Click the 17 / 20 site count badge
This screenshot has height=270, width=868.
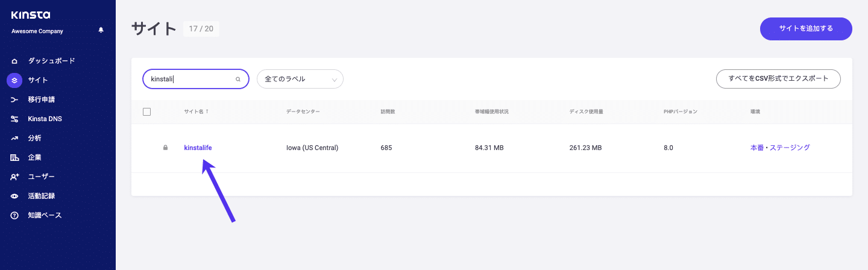201,28
